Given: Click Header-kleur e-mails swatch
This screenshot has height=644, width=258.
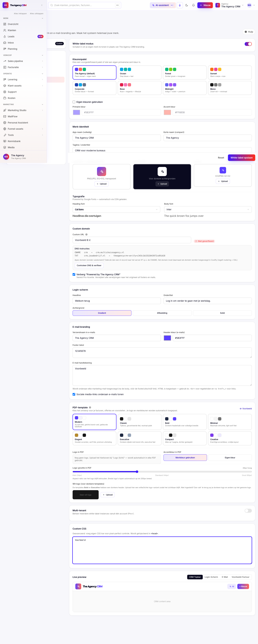Looking at the screenshot, I should point(167,338).
